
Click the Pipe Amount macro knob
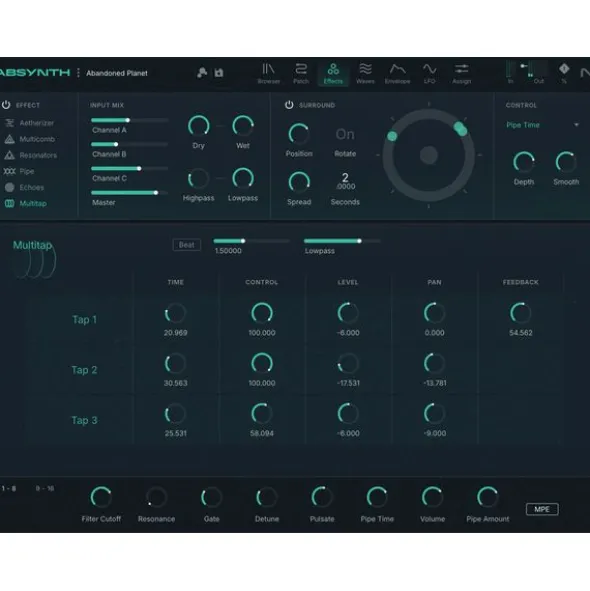point(487,497)
